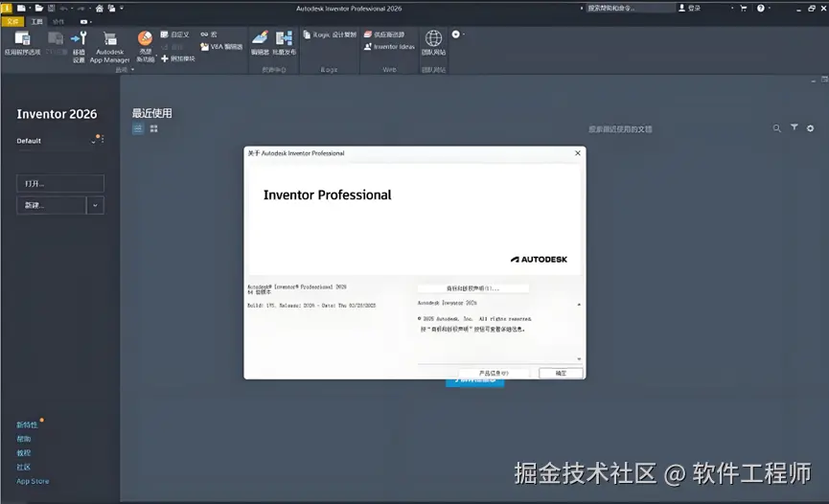Viewport: 829px width, 504px height.
Task: Click the restore window button of Inventor
Action: coord(811,8)
